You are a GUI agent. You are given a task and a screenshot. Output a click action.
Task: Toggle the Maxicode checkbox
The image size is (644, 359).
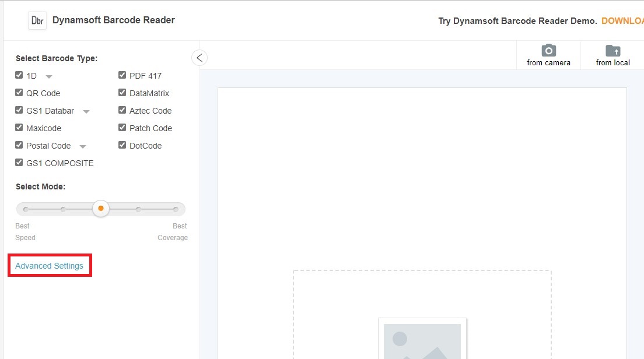pos(19,128)
